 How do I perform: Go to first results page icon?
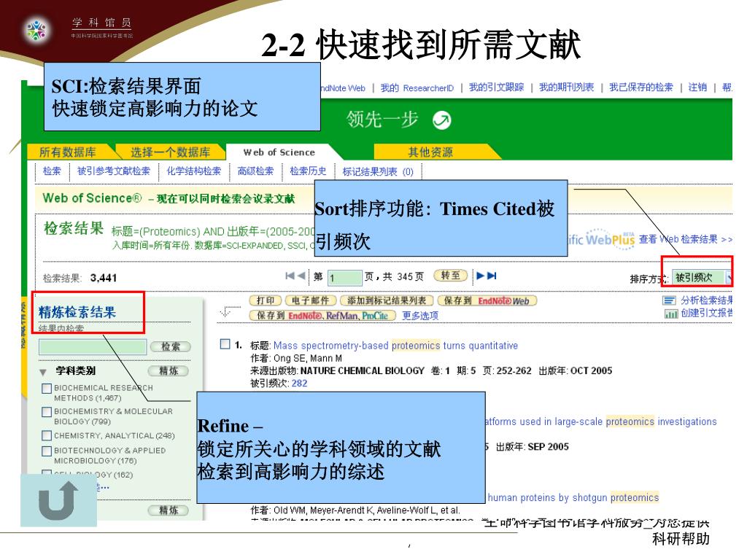pos(290,276)
